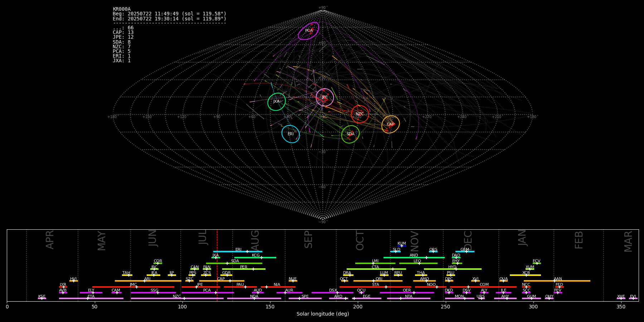Select the LMI shower bar in timeline
Screen dimensions: 644x322
[x=375, y=263]
